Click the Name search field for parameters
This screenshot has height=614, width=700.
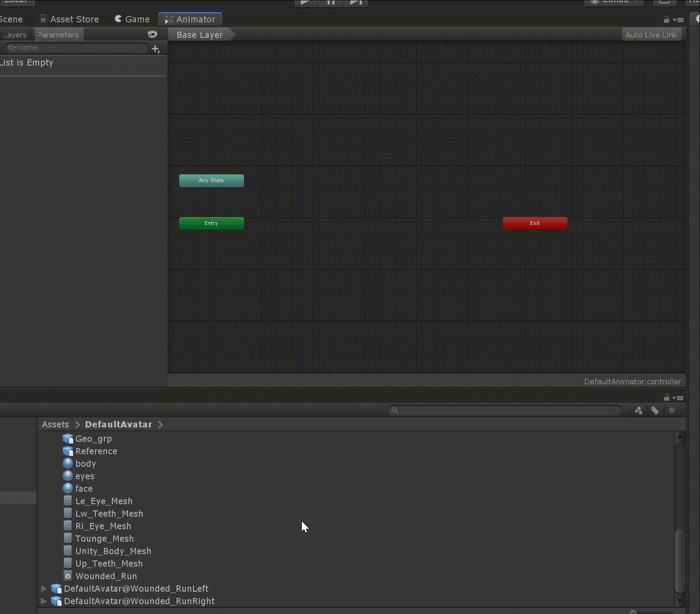(x=76, y=48)
